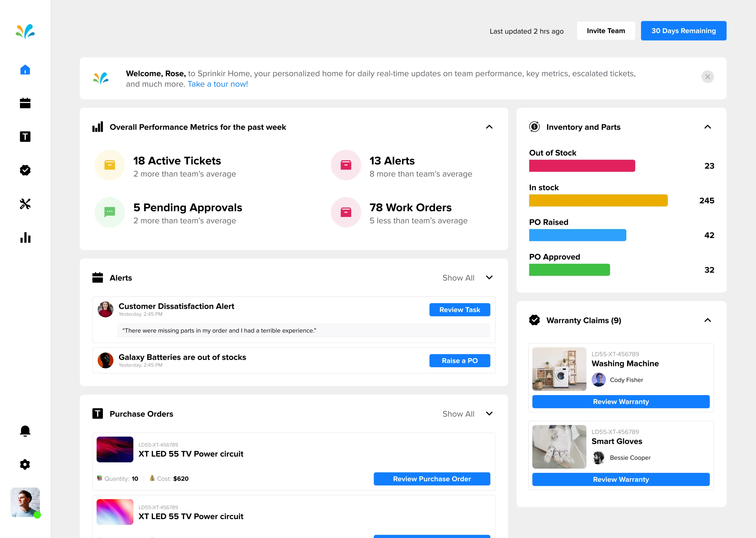Screen dimensions: 756x538
Task: Click the Work Orders pink icon
Action: coord(346,212)
